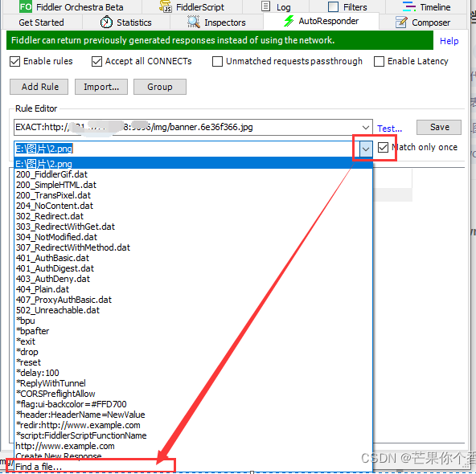Pick *header:HeaderName=NewValue option
476x474 pixels.
tap(193, 415)
